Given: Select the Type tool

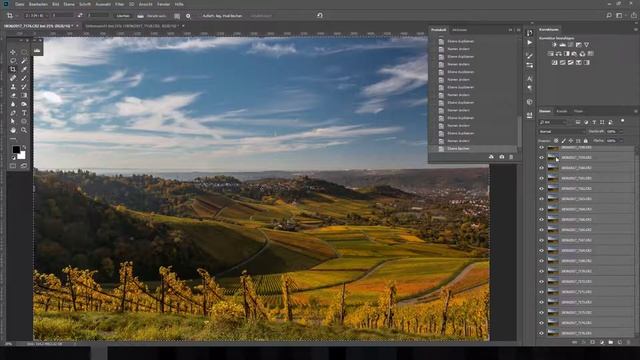Looking at the screenshot, I should (x=24, y=113).
